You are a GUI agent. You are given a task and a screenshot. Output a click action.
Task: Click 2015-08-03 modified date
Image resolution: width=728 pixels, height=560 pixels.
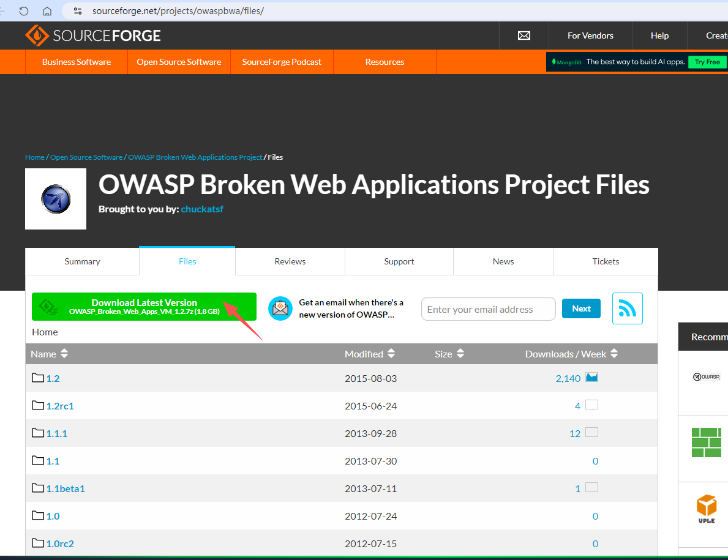370,379
